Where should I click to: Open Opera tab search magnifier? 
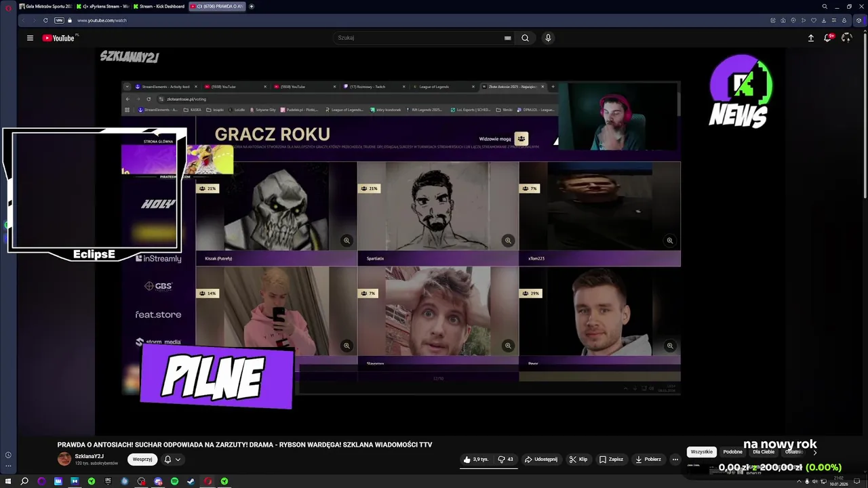[825, 6]
